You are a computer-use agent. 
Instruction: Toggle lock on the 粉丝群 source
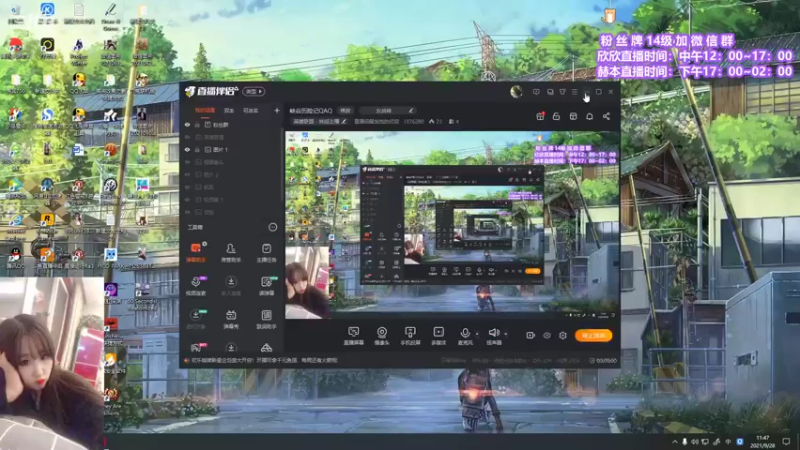pos(197,124)
